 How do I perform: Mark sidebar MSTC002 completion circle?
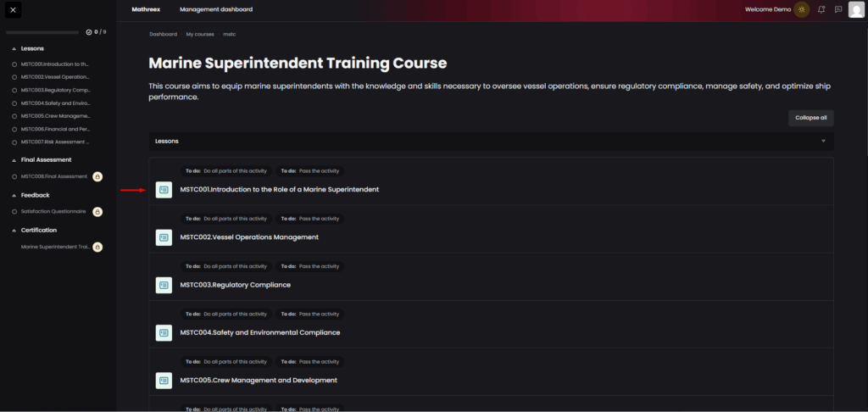14,77
